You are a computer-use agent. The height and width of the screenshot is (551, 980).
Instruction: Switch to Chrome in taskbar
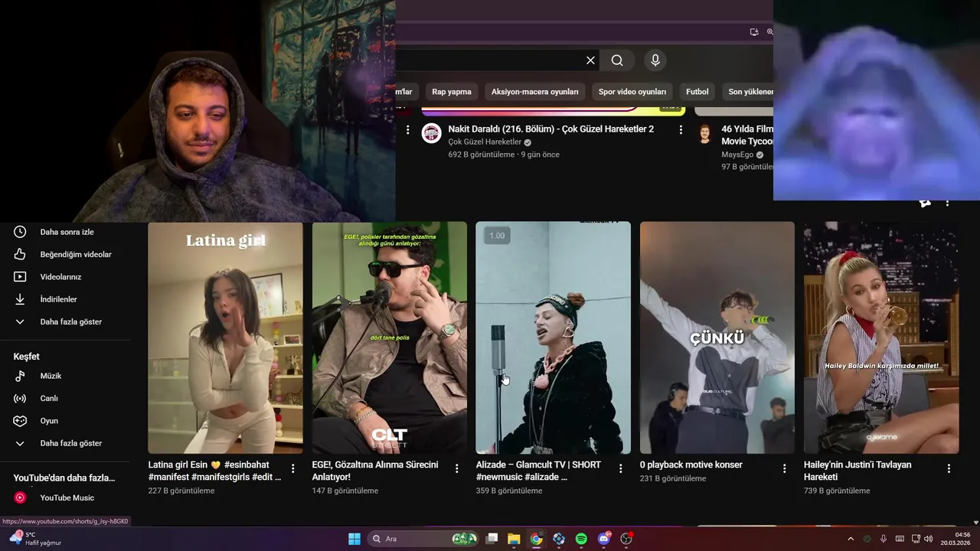tap(536, 539)
